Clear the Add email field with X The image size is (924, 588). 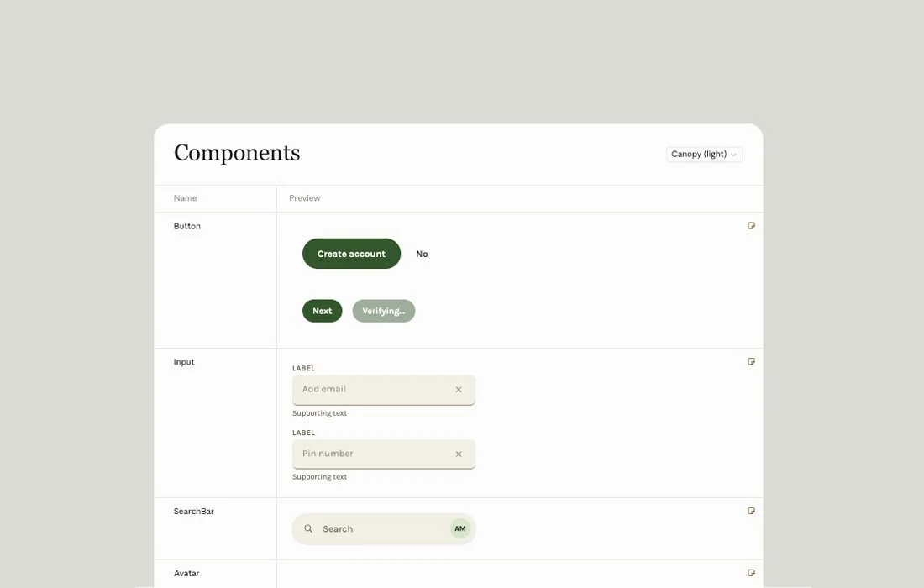tap(459, 390)
